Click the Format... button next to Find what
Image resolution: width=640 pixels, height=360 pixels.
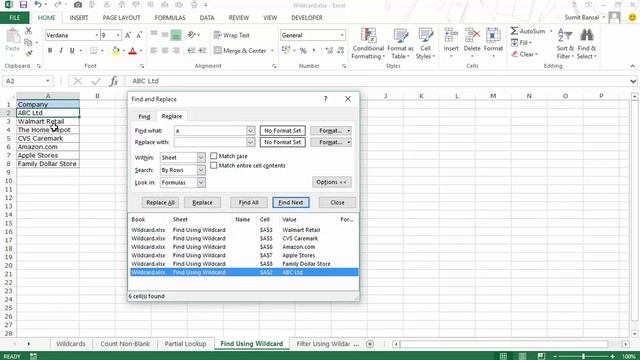331,131
